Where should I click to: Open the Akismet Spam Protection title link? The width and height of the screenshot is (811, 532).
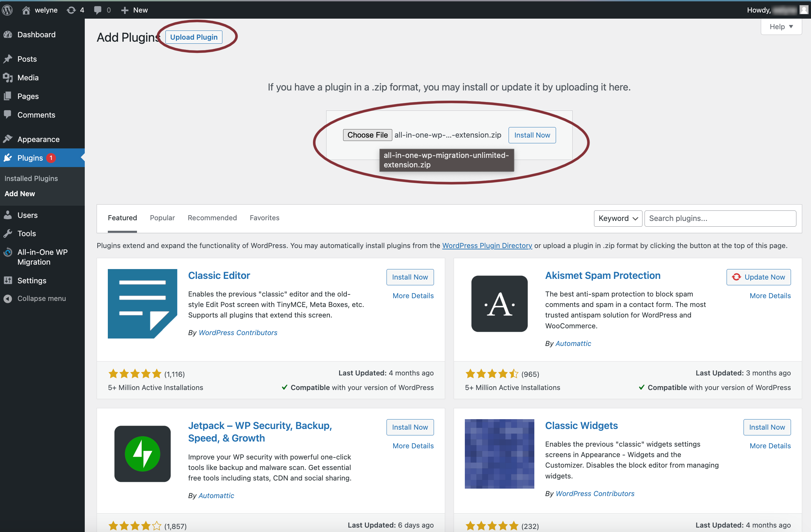(x=602, y=275)
